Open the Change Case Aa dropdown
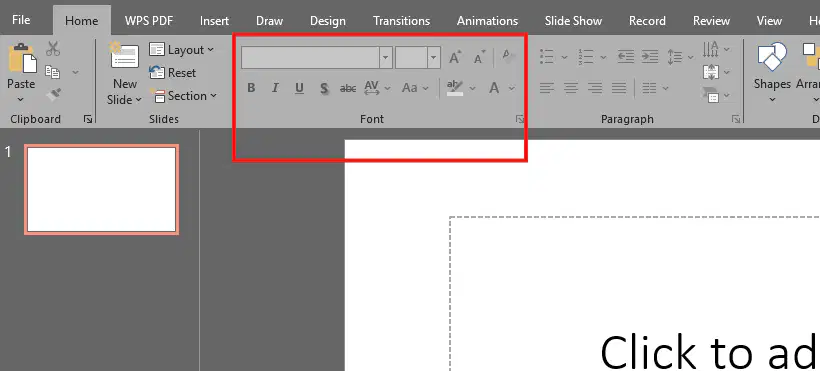Screen dimensions: 820x371 point(415,88)
